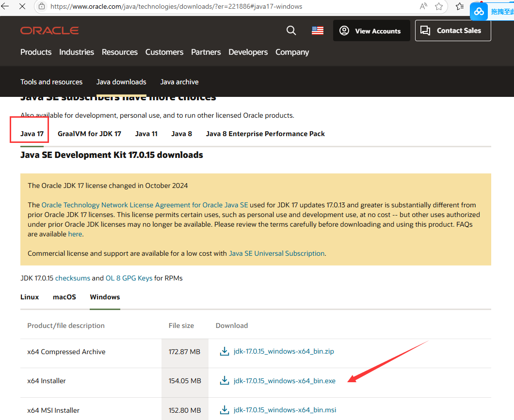Switch to the Java 8 tab

[x=182, y=134]
